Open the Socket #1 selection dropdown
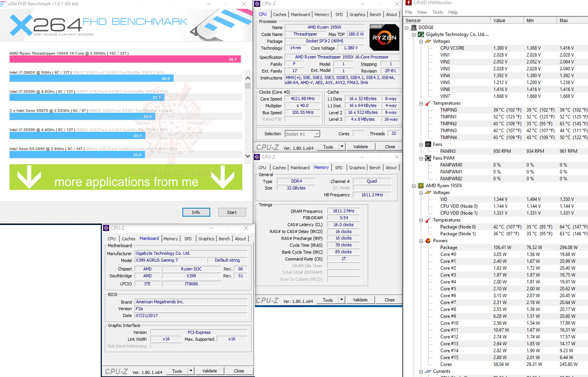588x377 pixels. (317, 134)
